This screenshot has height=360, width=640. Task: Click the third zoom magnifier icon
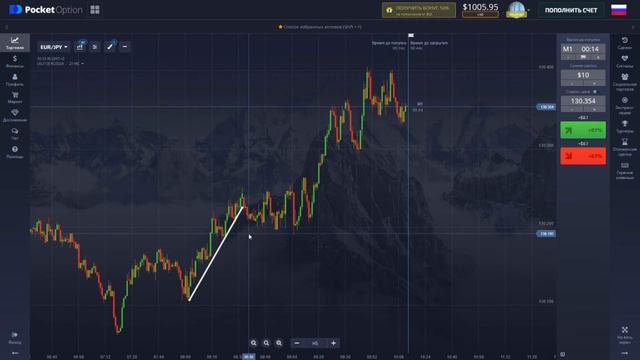point(279,343)
